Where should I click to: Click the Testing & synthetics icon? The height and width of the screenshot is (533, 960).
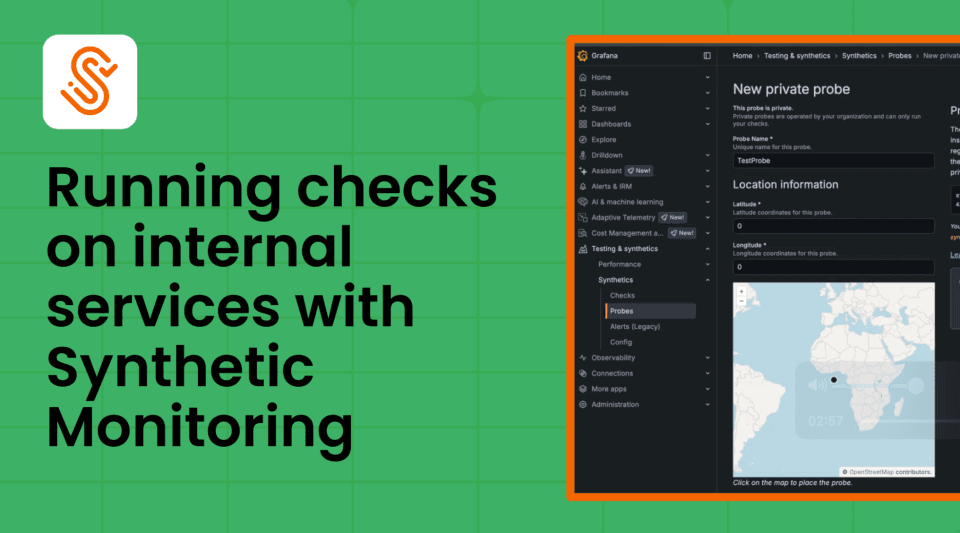click(x=583, y=249)
